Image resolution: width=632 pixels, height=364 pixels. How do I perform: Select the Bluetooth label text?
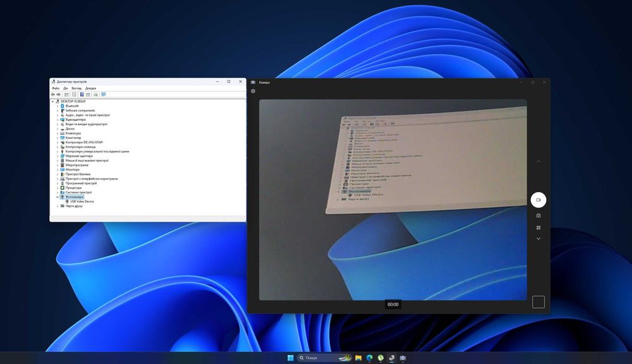tap(72, 106)
